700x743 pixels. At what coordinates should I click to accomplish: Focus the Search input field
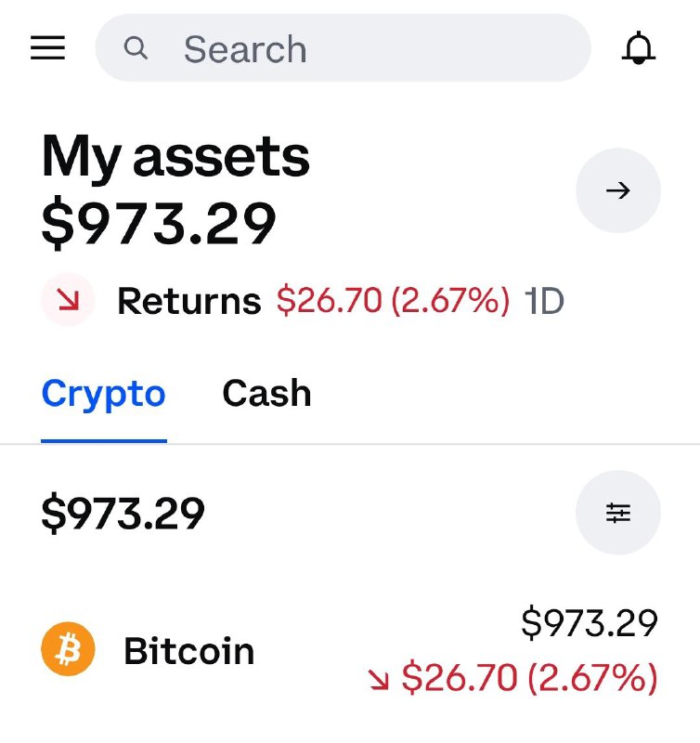click(343, 48)
